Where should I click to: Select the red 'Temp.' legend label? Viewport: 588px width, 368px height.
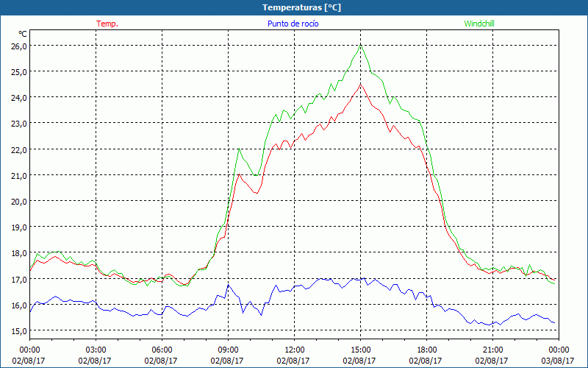[x=107, y=24]
